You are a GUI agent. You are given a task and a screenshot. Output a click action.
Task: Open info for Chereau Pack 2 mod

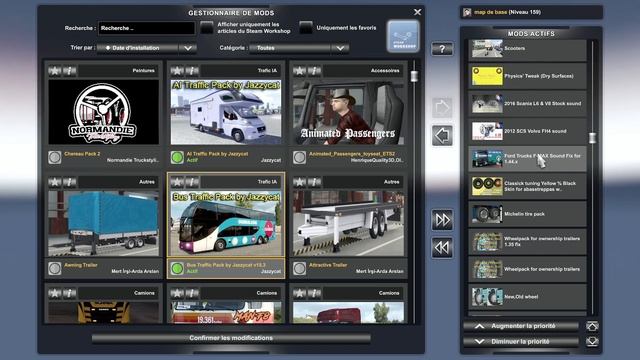[x=70, y=71]
